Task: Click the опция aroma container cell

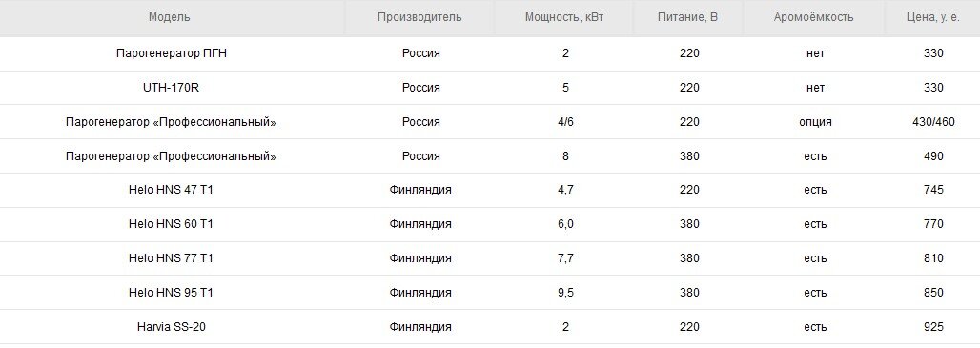Action: 815,122
